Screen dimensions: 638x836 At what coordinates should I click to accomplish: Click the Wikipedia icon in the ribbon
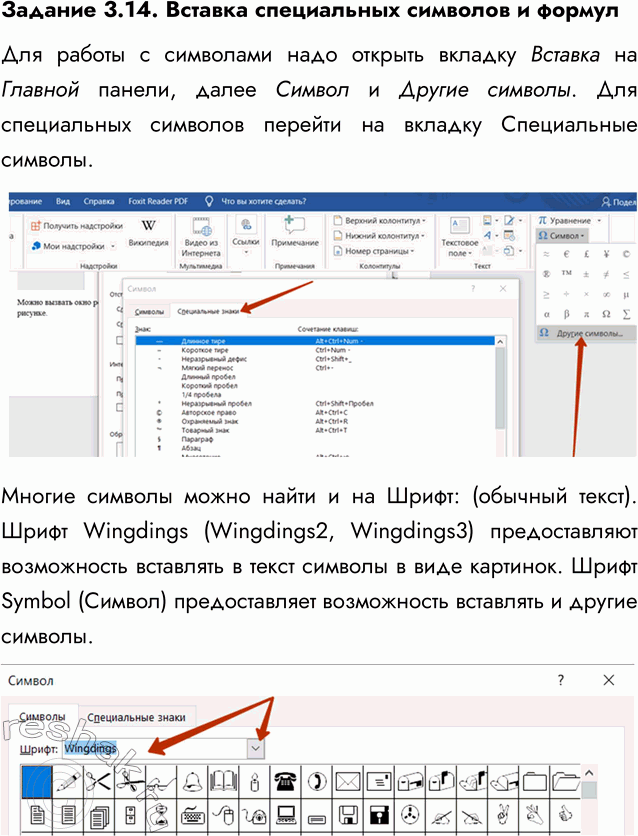148,227
